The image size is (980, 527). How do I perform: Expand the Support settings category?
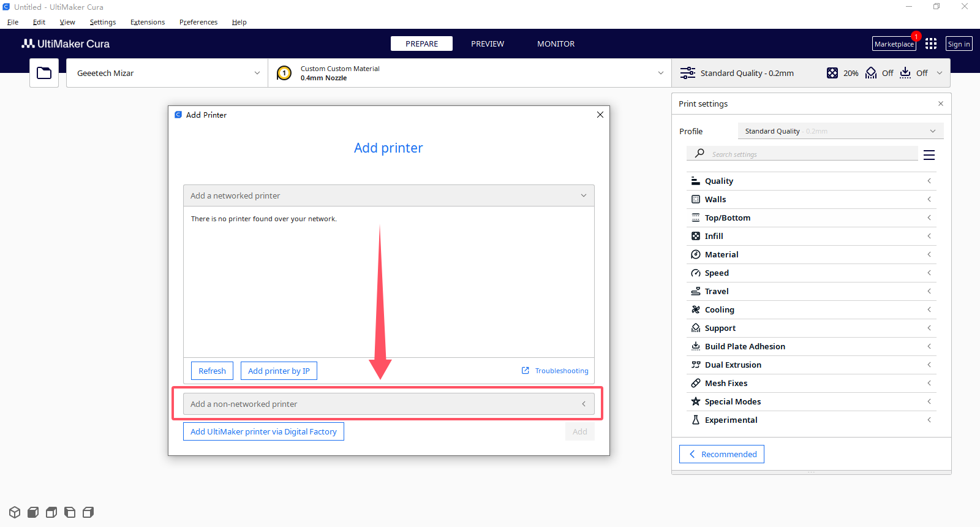click(812, 328)
